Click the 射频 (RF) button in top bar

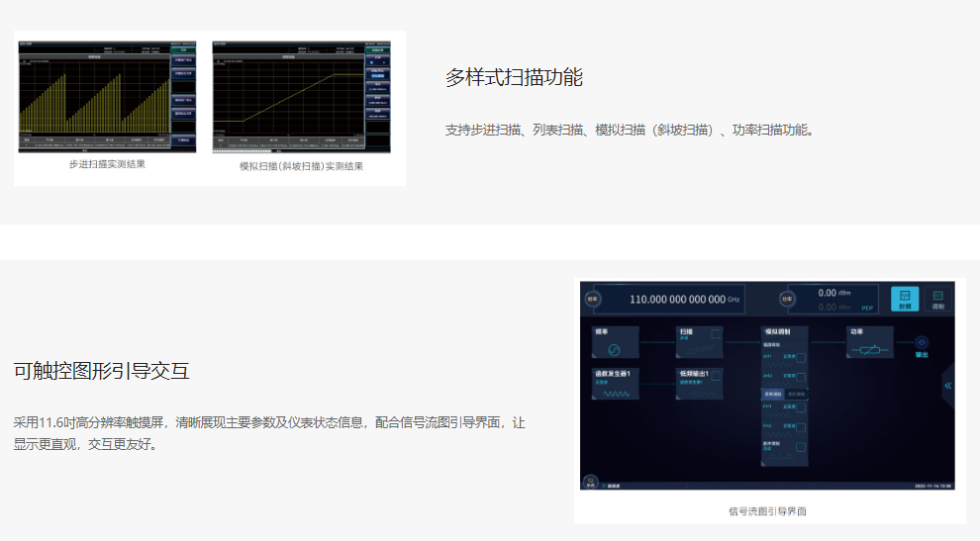point(904,299)
